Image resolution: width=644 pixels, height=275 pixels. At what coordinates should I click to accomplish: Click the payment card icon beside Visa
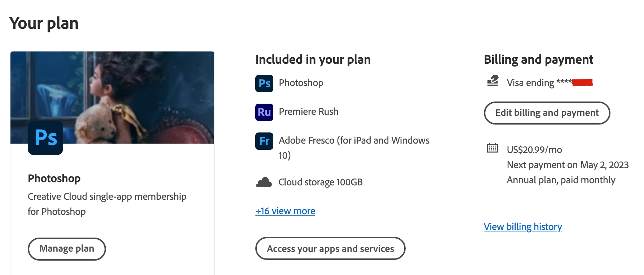[493, 81]
